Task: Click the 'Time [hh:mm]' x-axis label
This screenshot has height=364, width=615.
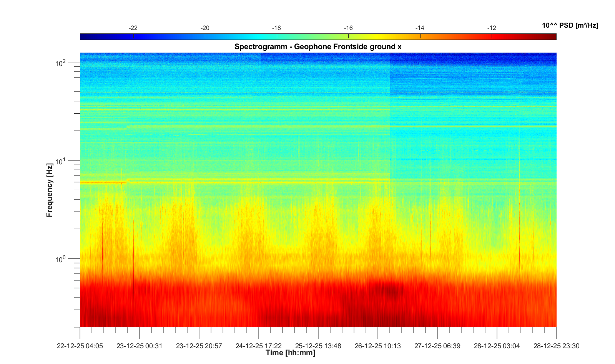Action: pyautogui.click(x=290, y=352)
